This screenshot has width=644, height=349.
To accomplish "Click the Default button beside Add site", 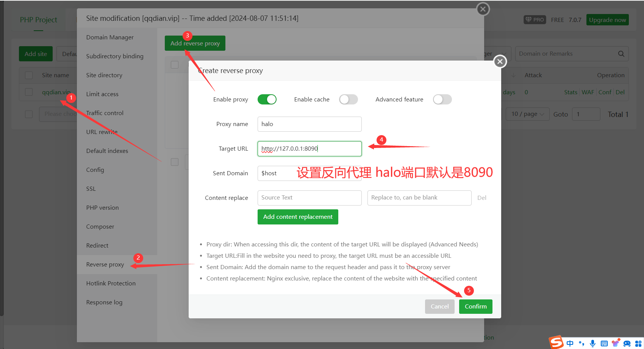I will [67, 54].
